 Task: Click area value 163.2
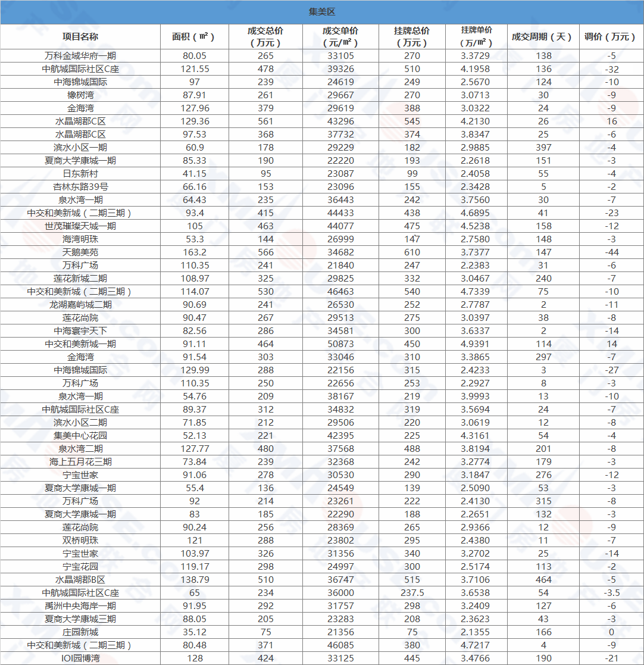(195, 253)
